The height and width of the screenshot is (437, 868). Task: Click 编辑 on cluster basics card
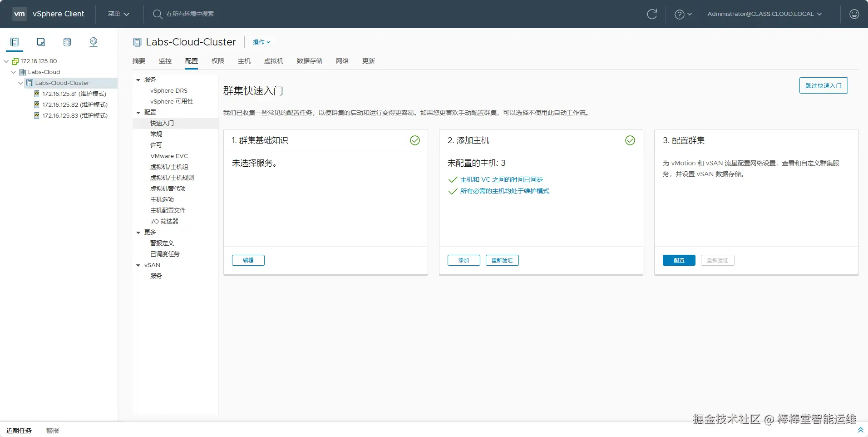(248, 260)
